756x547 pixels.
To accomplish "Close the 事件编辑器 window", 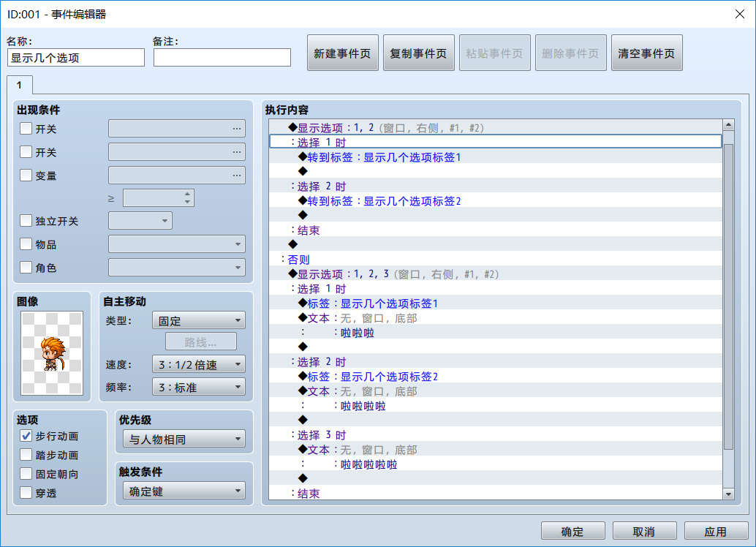I will click(740, 14).
